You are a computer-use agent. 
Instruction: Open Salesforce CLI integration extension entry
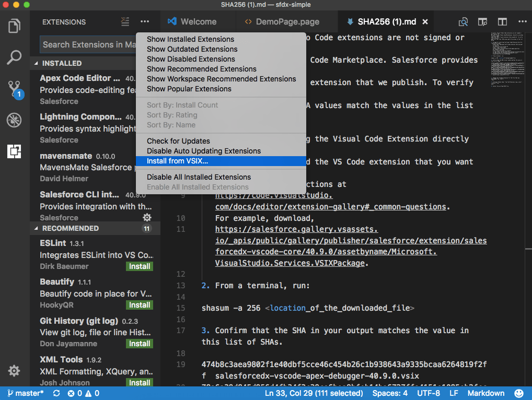tap(95, 206)
